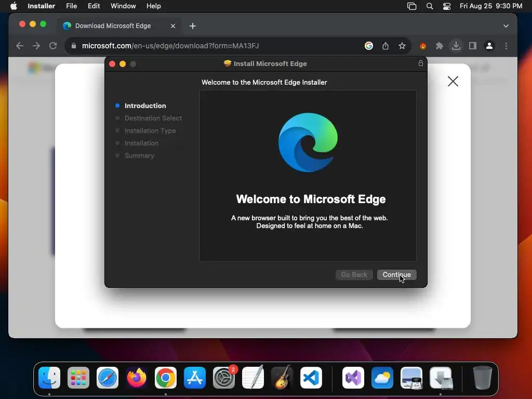Launch Visual Studio from the Dock
Viewport: 532px width, 399px height.
pos(353,378)
